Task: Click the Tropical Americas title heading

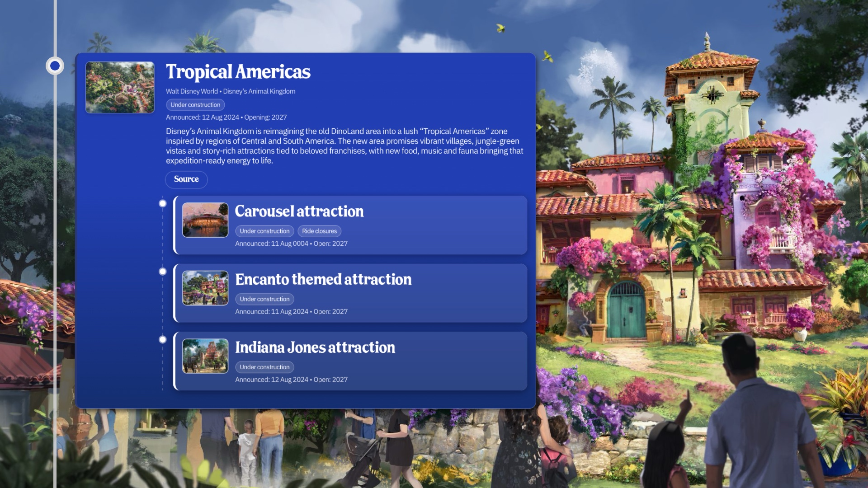Action: coord(238,72)
